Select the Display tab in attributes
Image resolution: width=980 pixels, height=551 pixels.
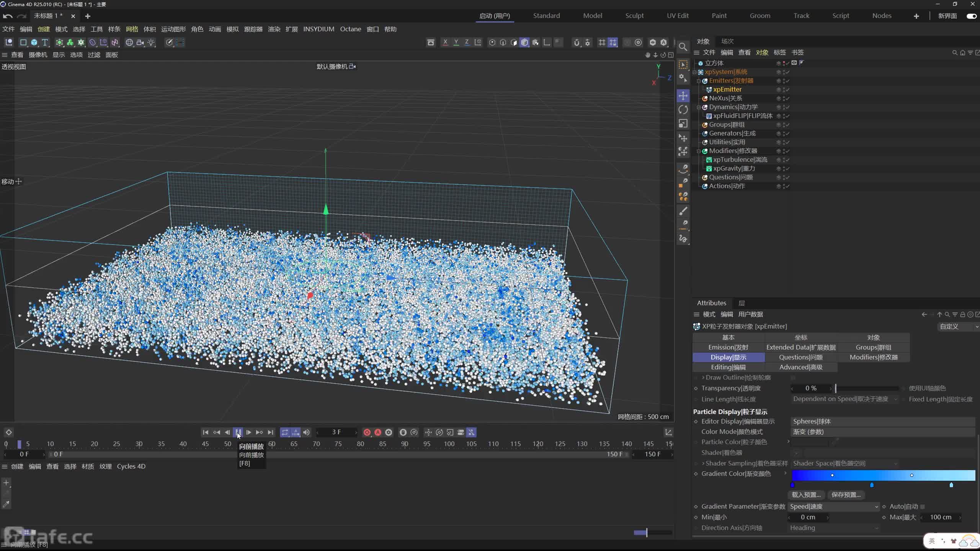tap(728, 357)
